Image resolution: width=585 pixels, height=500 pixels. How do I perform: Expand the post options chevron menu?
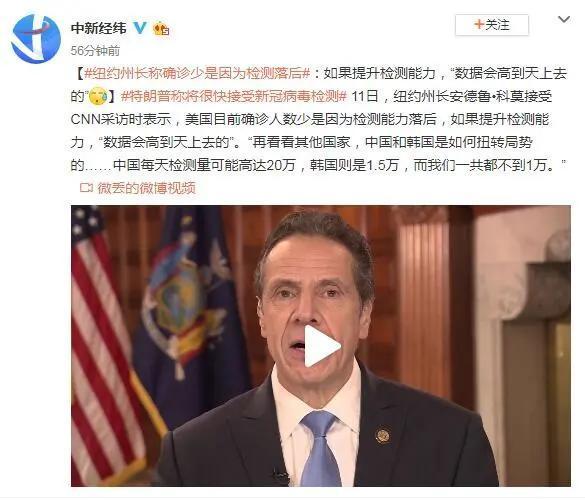point(564,19)
